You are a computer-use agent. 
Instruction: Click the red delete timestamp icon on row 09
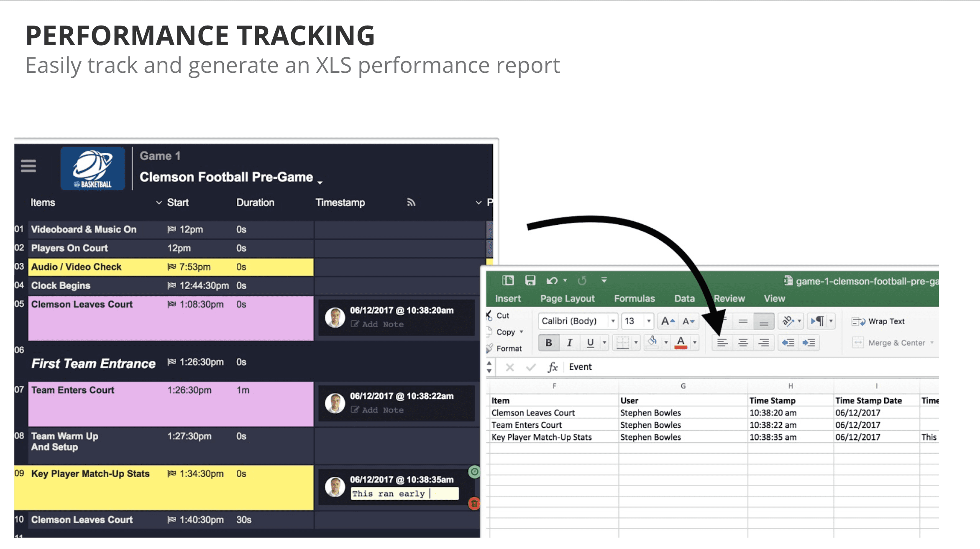[x=474, y=504]
